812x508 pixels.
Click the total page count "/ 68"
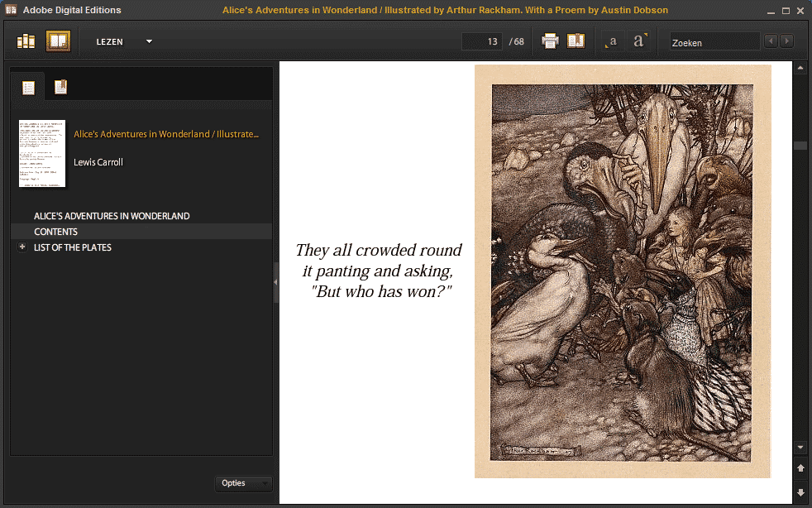[x=516, y=41]
